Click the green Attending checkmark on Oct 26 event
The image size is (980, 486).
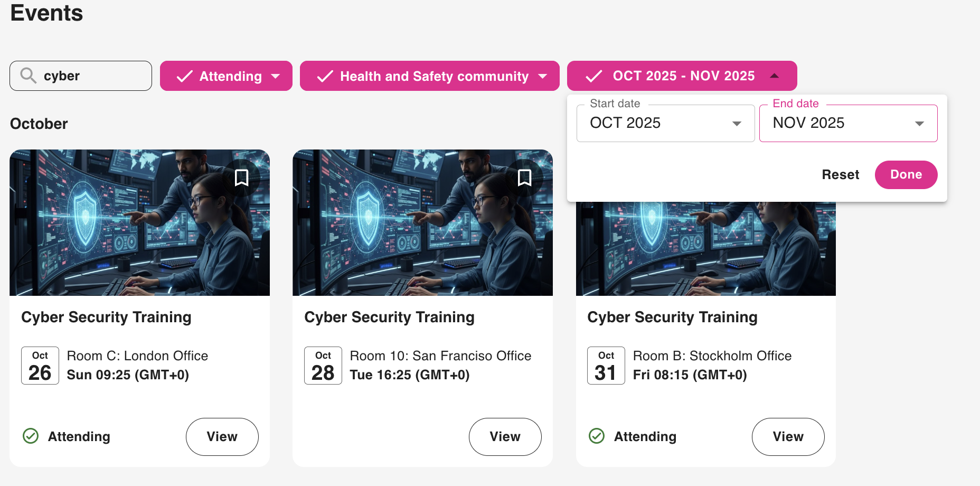pos(31,436)
